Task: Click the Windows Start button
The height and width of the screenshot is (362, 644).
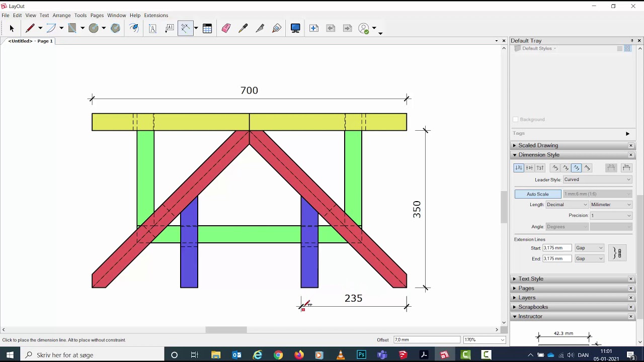Action: 10,355
